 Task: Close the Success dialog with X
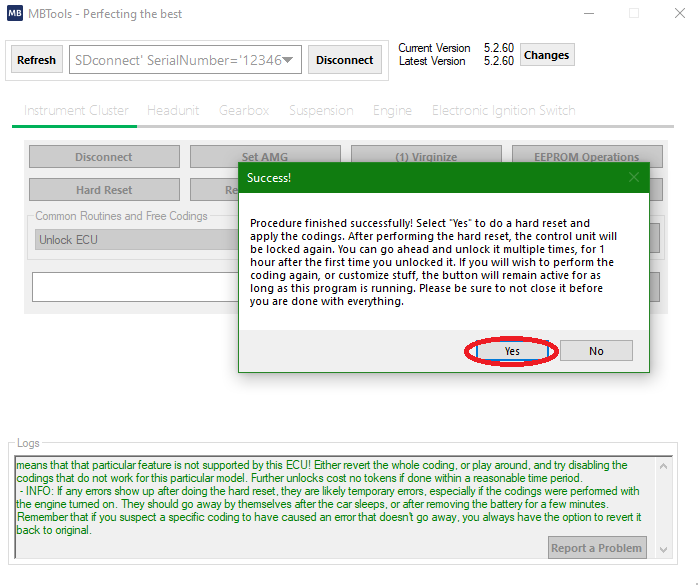coord(633,177)
